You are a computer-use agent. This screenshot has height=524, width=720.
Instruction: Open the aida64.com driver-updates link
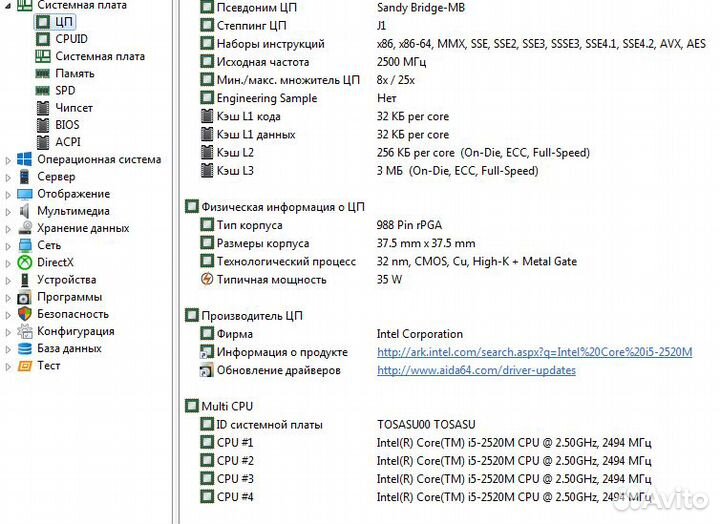click(x=476, y=370)
